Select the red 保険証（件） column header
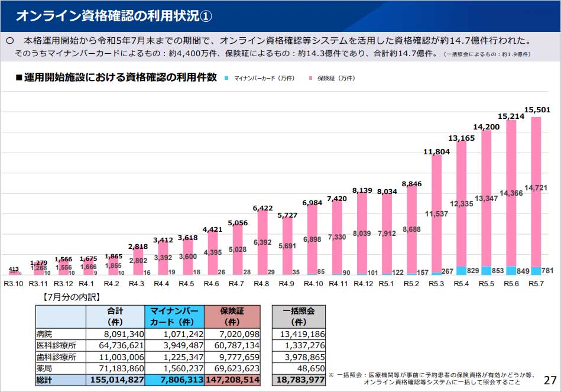Image resolution: width=561 pixels, height=392 pixels. (x=232, y=315)
